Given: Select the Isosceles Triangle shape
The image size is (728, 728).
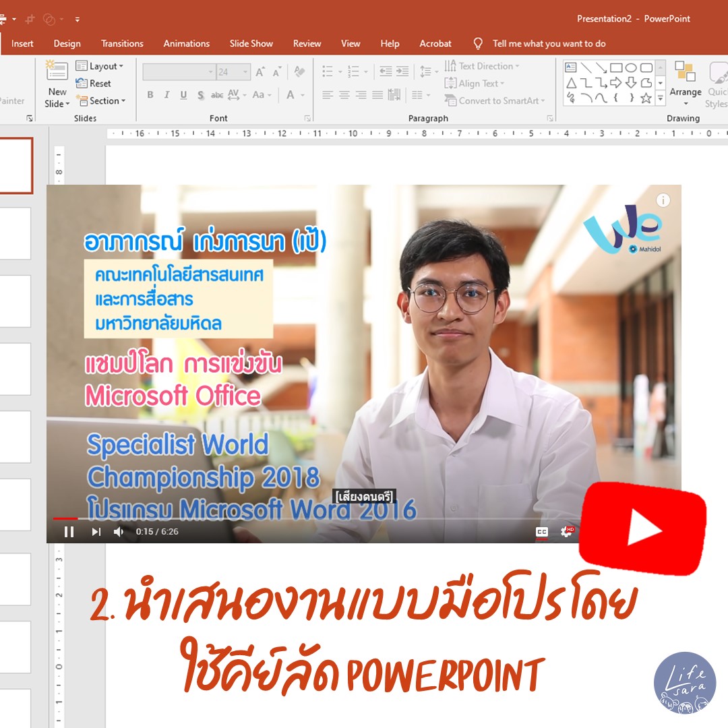Looking at the screenshot, I should 571,83.
